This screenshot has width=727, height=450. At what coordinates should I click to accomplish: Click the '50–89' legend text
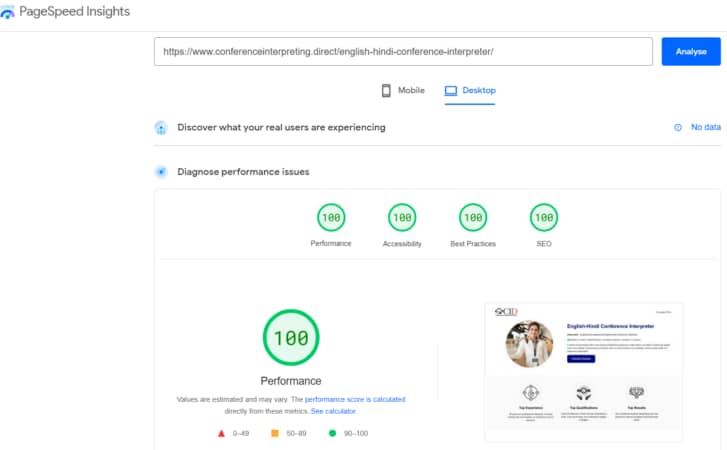point(296,433)
